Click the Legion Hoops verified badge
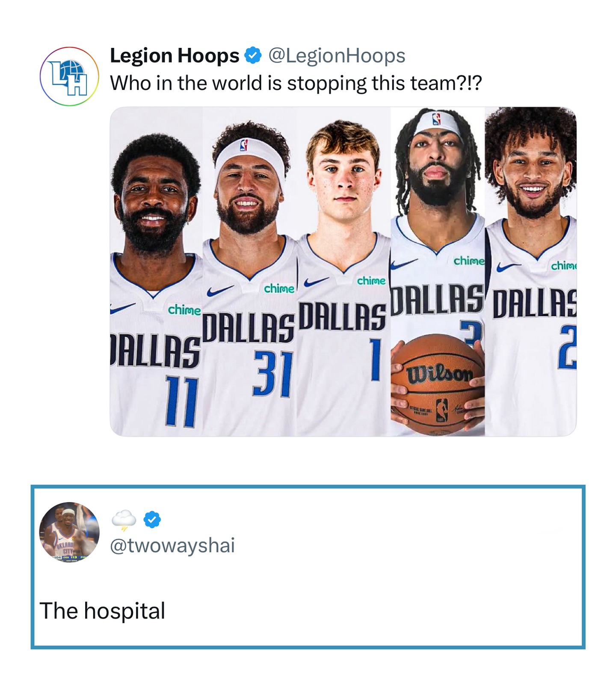616x678 pixels. [253, 55]
